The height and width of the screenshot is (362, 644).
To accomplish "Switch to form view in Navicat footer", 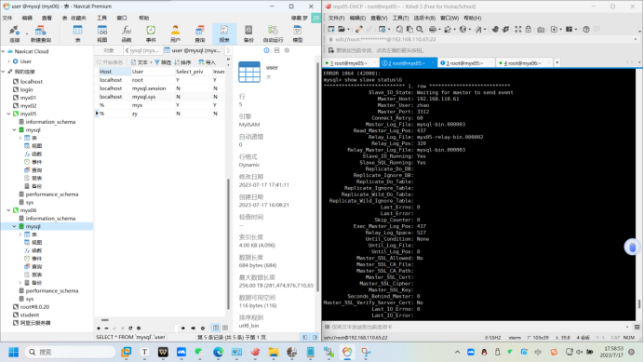I will pos(225,328).
